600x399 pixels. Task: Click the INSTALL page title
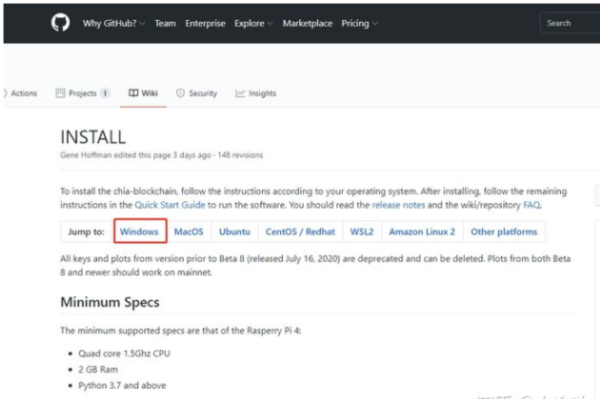(x=93, y=137)
